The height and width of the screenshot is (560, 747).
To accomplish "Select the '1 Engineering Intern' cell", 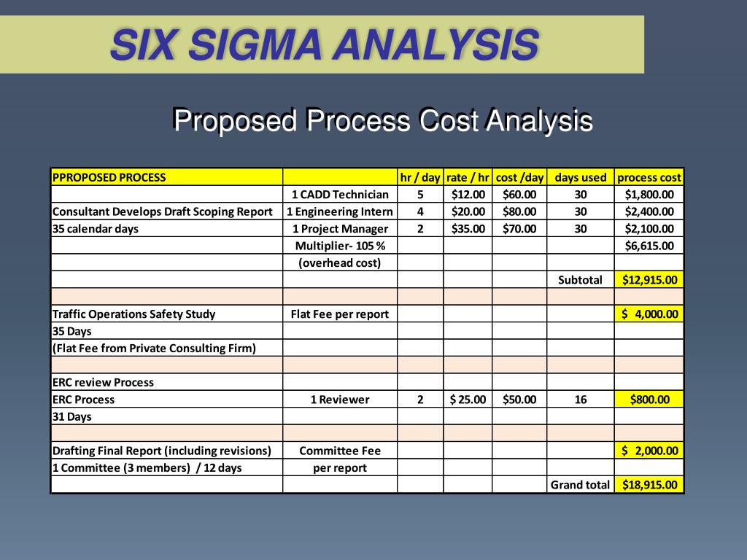I will pyautogui.click(x=340, y=211).
